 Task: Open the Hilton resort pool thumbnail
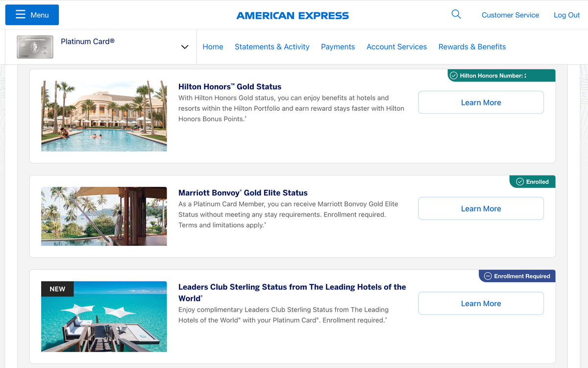[104, 116]
